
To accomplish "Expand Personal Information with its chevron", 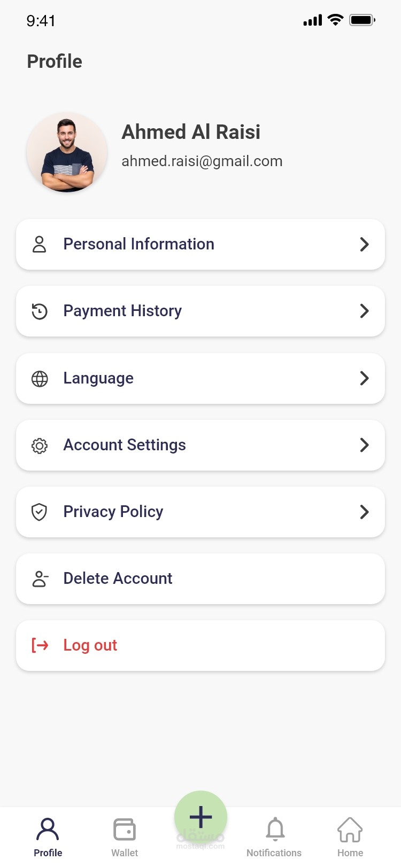I will pos(365,245).
